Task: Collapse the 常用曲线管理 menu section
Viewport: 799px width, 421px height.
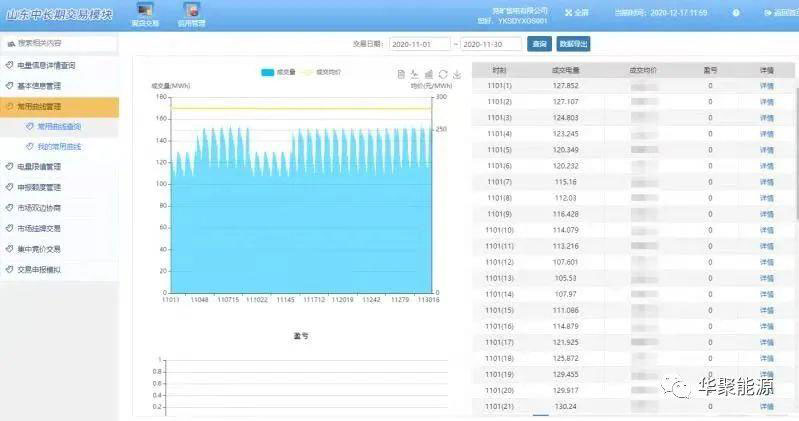Action: 59,106
